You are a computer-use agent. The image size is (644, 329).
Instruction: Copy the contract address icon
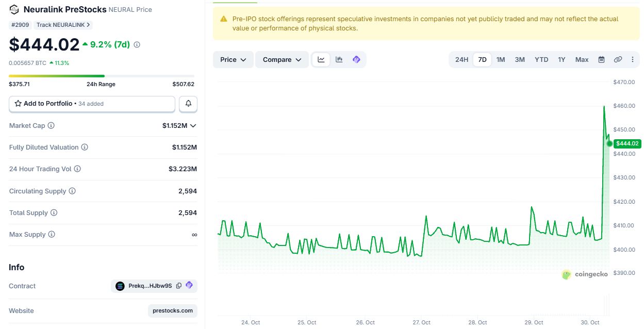pyautogui.click(x=179, y=286)
